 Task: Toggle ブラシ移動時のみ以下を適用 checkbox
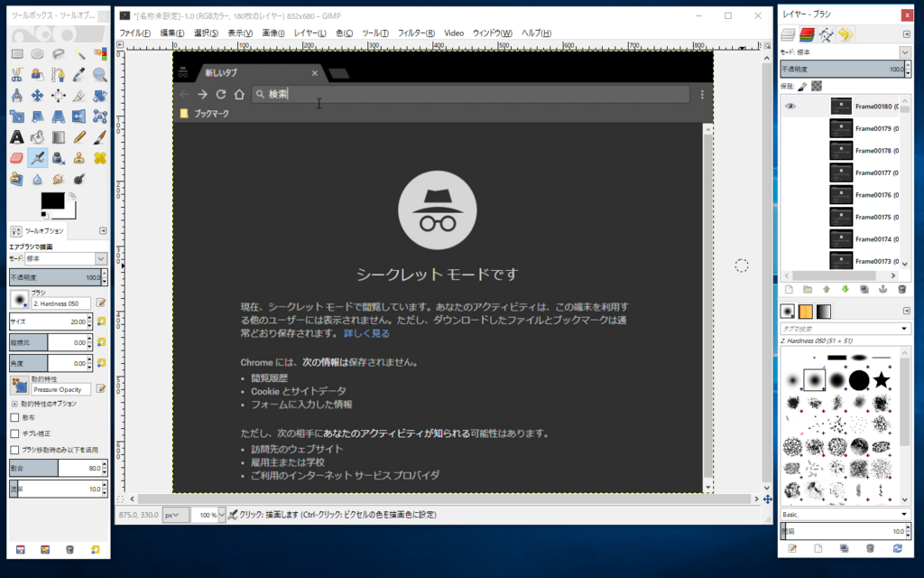point(14,450)
